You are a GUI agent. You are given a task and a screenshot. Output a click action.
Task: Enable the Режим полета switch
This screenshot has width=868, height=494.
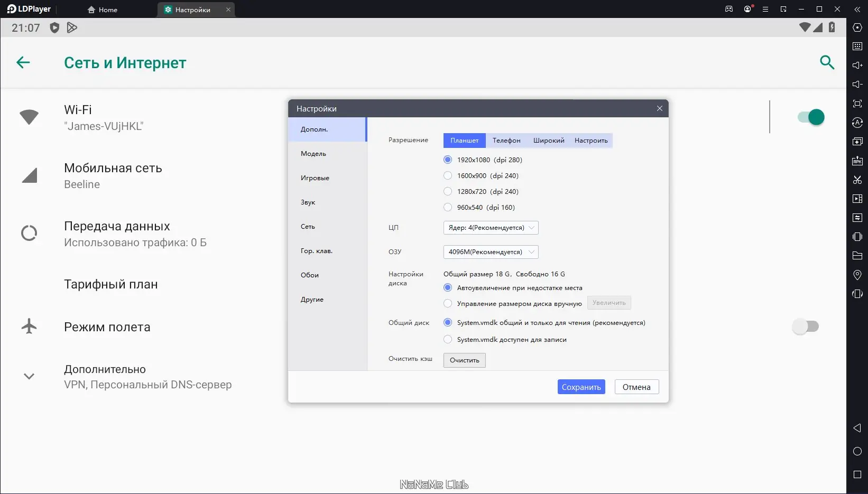[806, 327]
